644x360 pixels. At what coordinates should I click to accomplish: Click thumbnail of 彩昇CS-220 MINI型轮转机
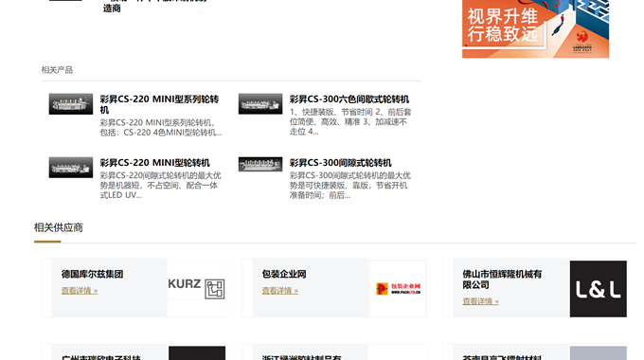[x=71, y=168]
